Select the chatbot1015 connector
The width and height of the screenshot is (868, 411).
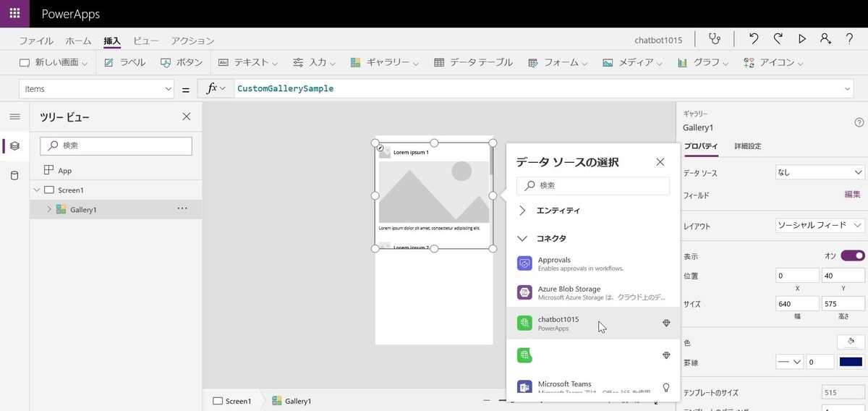click(x=593, y=323)
